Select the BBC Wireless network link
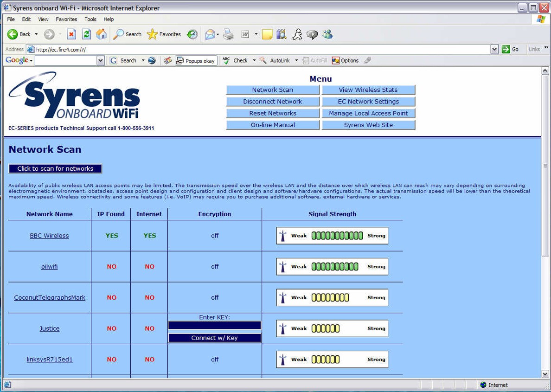The height and width of the screenshot is (392, 551). pyautogui.click(x=49, y=236)
